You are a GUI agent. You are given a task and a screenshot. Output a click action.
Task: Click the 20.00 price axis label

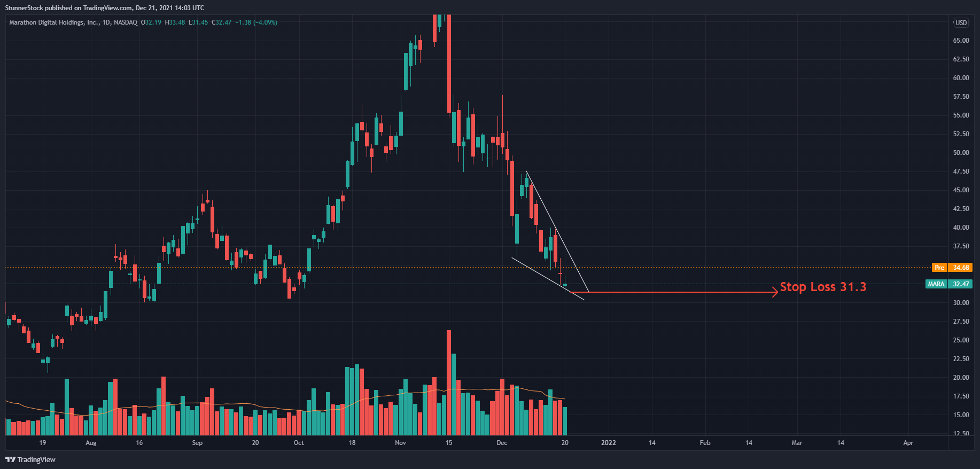[x=961, y=378]
